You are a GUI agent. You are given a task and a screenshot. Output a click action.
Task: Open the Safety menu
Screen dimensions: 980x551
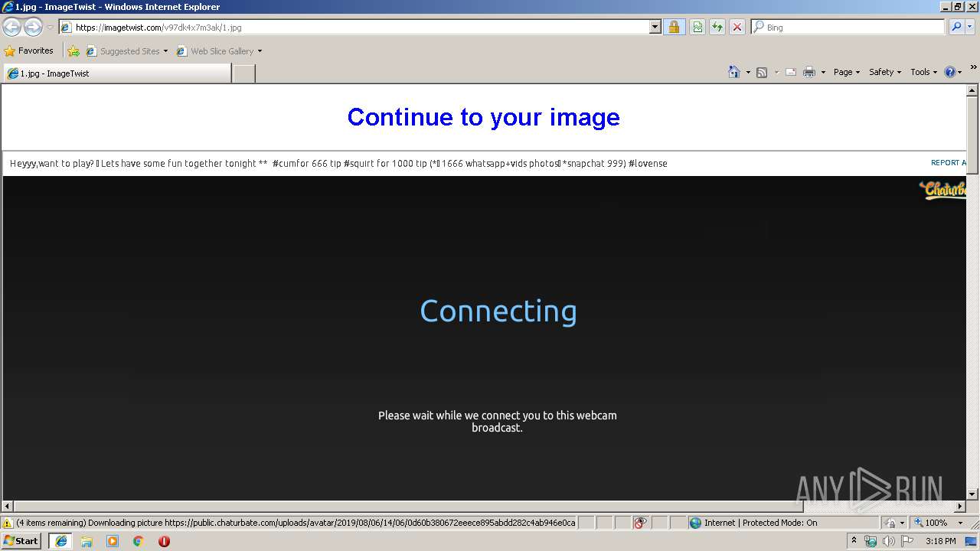pyautogui.click(x=885, y=72)
